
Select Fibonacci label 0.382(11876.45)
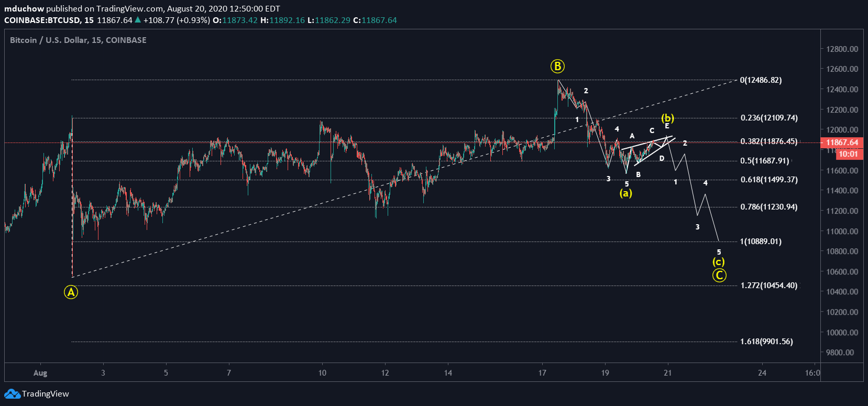tap(769, 141)
